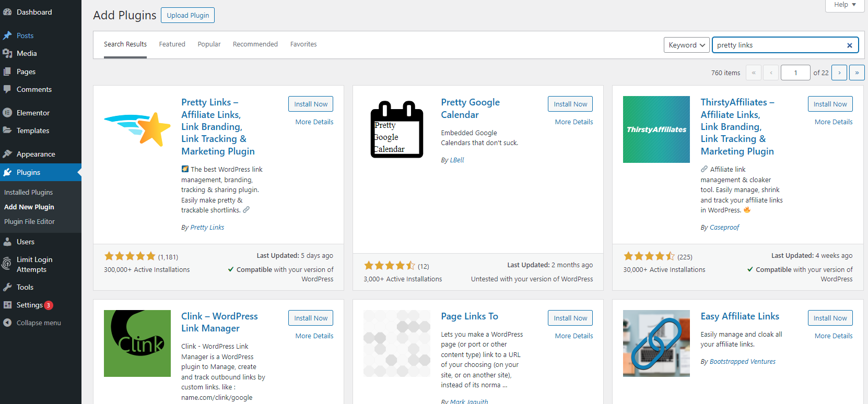
Task: Open More Details for Clink
Action: pos(314,336)
